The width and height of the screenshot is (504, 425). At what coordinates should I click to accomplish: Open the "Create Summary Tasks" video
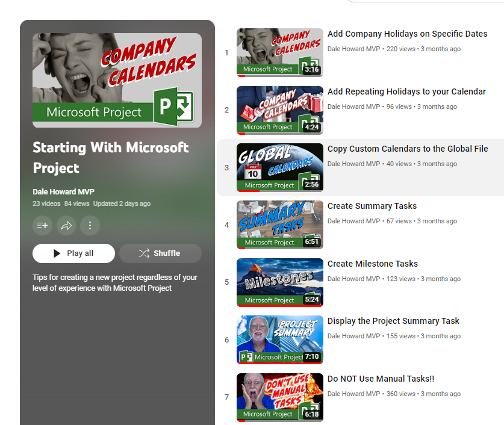372,206
